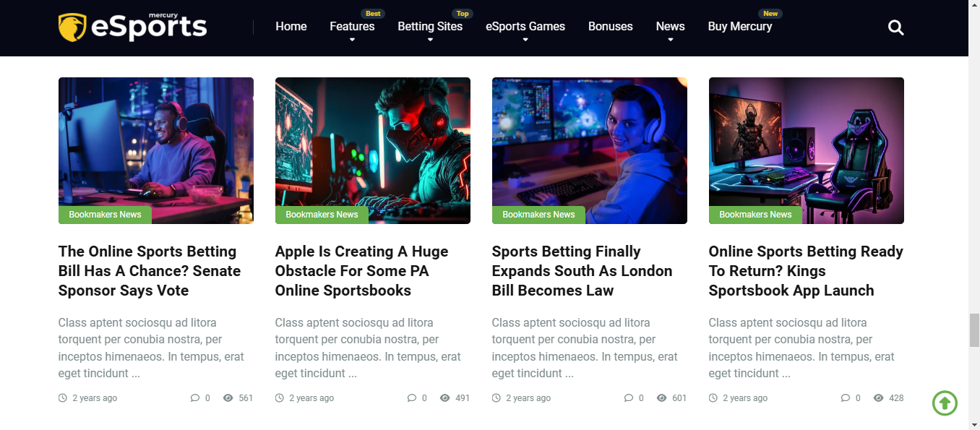
Task: Go to the Home menu item
Action: coord(291,27)
